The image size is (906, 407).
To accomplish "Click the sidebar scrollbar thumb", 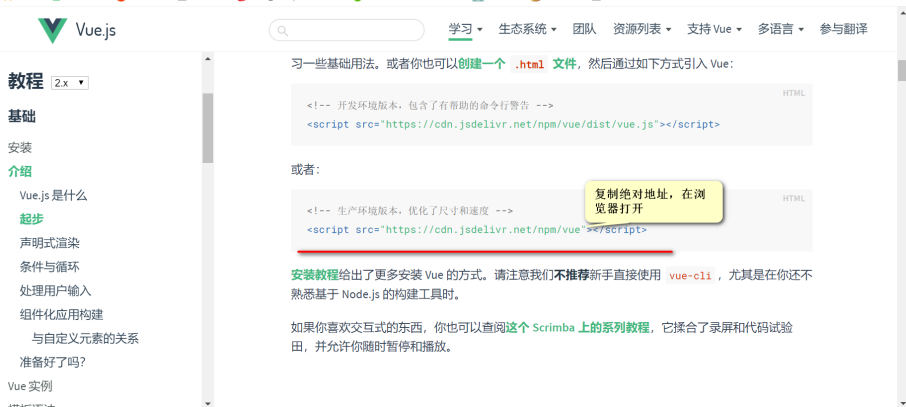I will click(207, 128).
